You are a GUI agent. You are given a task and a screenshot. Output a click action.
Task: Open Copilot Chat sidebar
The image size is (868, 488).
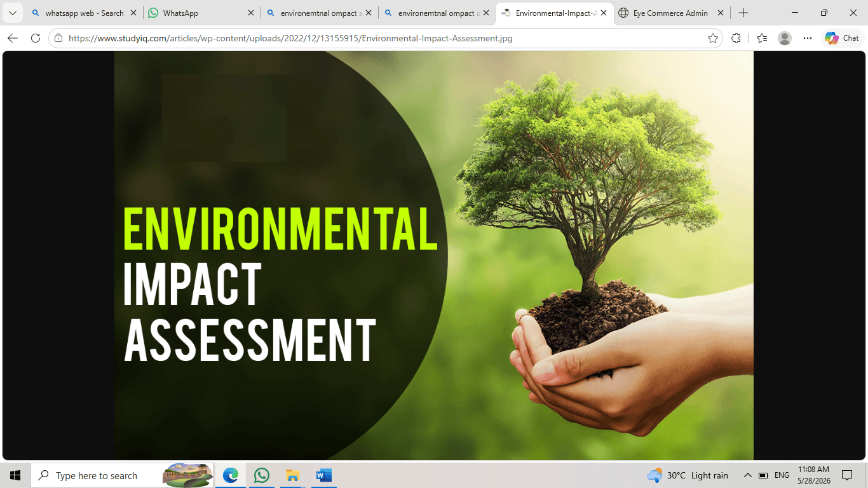point(842,38)
